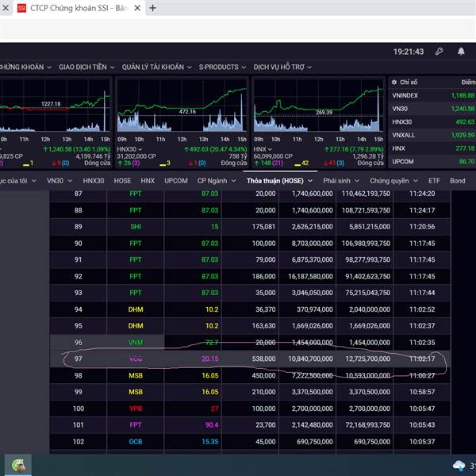Close the CTCP Chứng khoán SSI tab
Image resolution: width=476 pixels, height=476 pixels.
137,8
